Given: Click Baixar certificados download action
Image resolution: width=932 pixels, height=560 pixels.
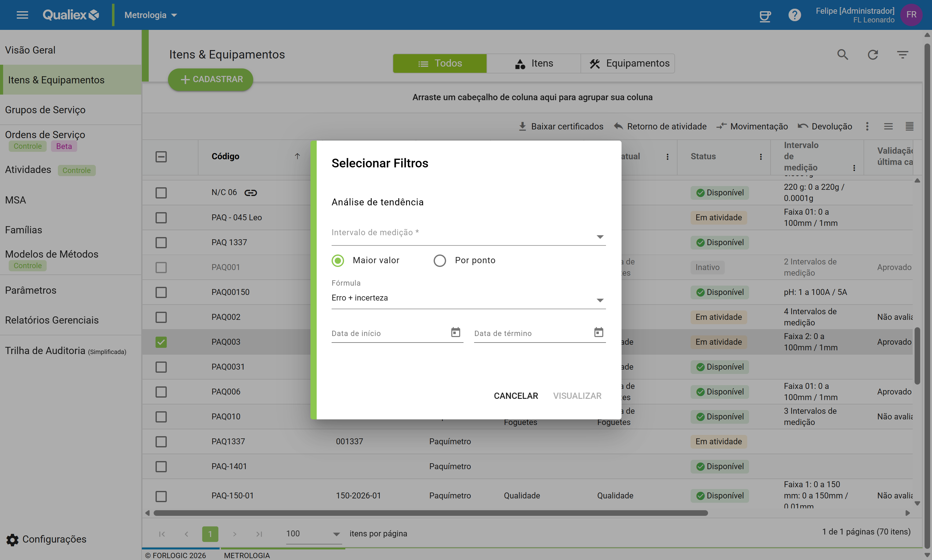Looking at the screenshot, I should pyautogui.click(x=561, y=126).
